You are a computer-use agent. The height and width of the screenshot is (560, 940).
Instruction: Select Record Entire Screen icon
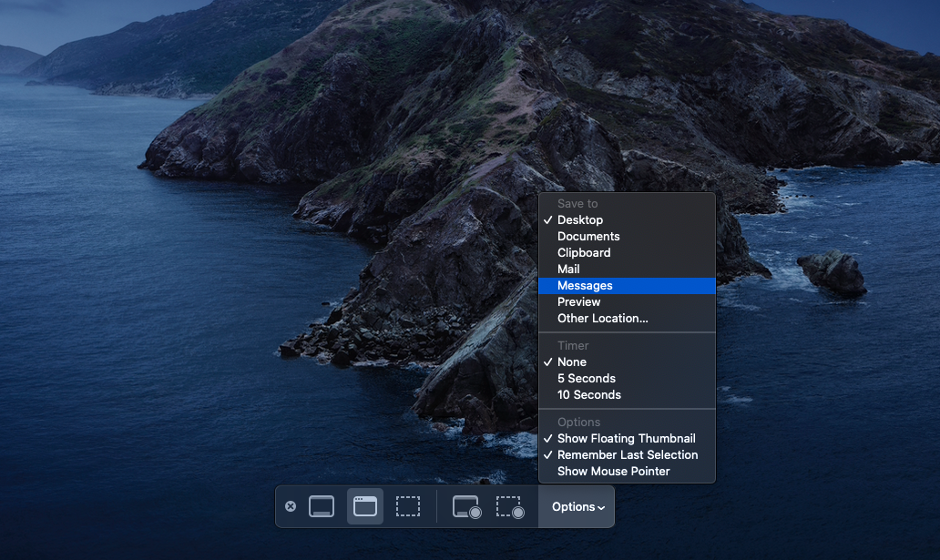[466, 507]
